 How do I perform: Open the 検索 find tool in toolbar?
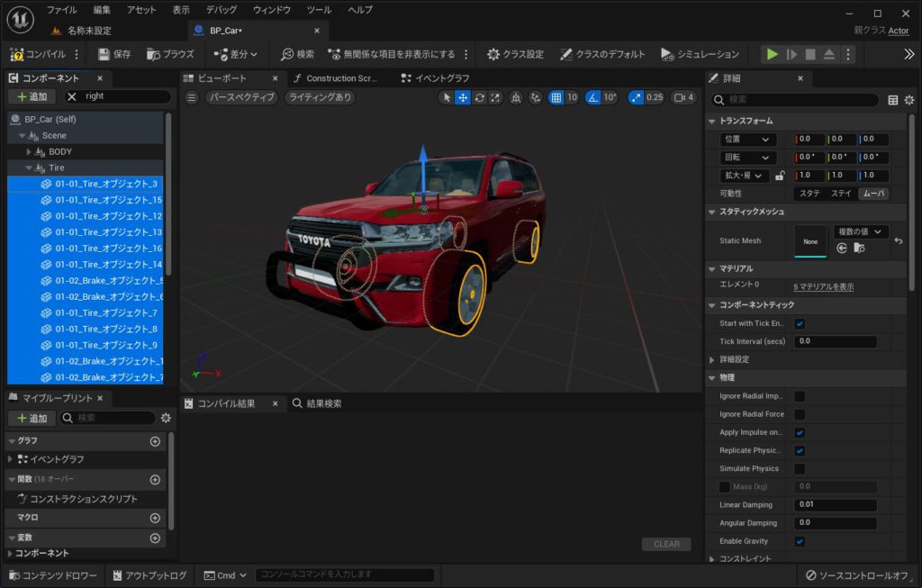click(x=297, y=54)
